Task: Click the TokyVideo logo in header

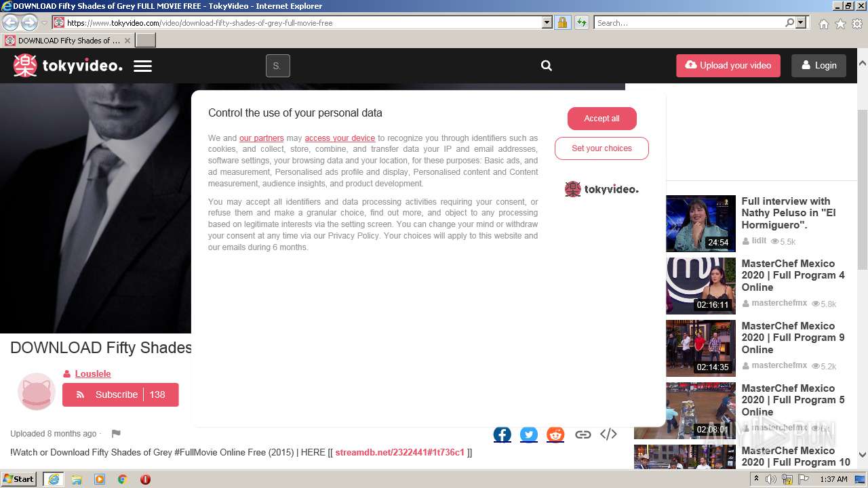Action: click(x=68, y=66)
